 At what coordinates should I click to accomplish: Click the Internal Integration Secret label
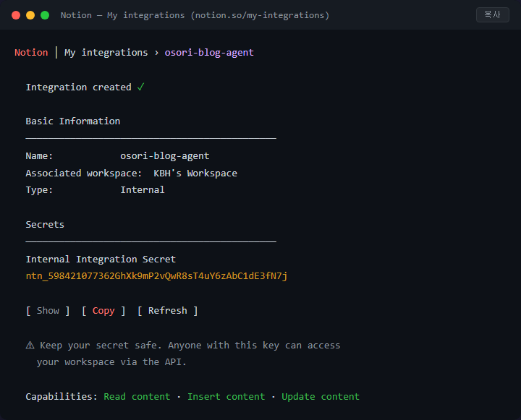pos(101,260)
